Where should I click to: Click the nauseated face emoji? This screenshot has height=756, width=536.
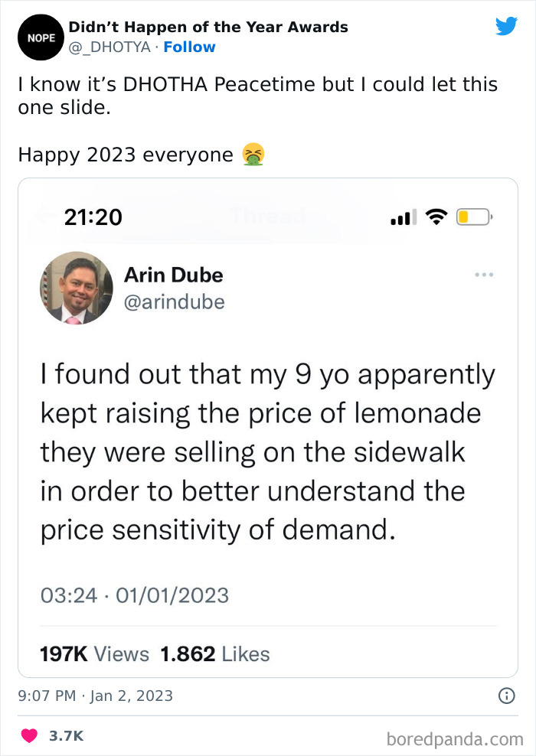click(253, 155)
